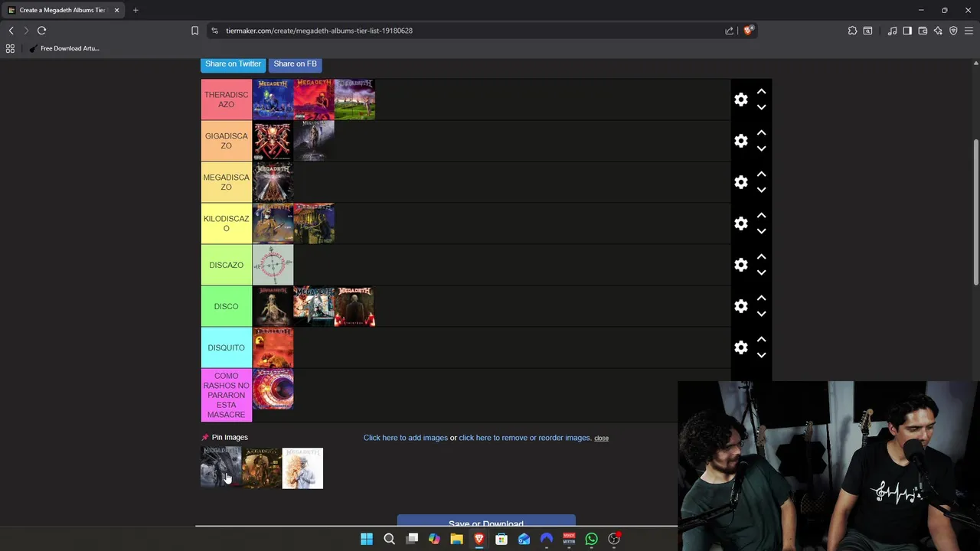Select blue album cover in THERADISCAZO tier

coord(273,99)
